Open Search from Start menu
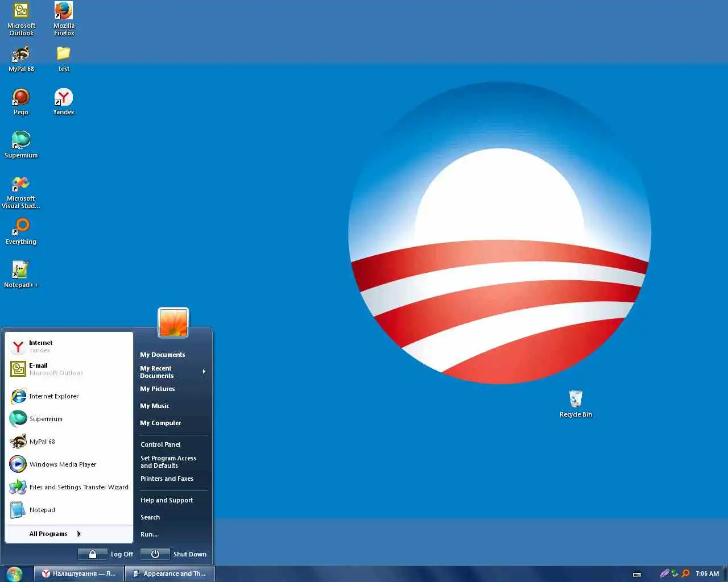Viewport: 728px width, 582px height. pos(173,517)
